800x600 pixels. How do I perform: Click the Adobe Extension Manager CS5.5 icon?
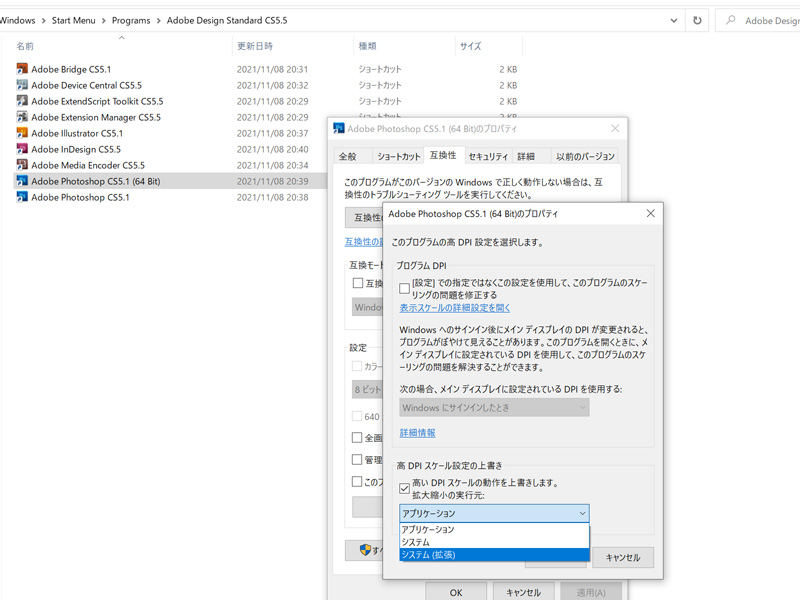pyautogui.click(x=22, y=117)
